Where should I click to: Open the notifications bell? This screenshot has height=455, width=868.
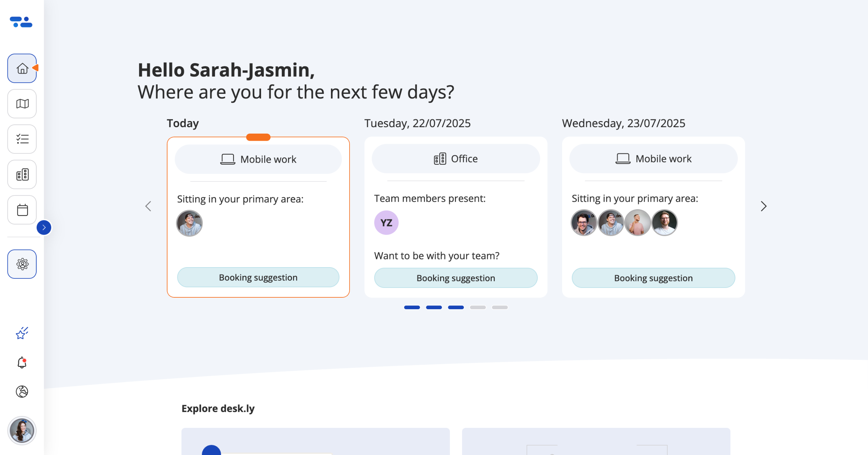tap(22, 362)
